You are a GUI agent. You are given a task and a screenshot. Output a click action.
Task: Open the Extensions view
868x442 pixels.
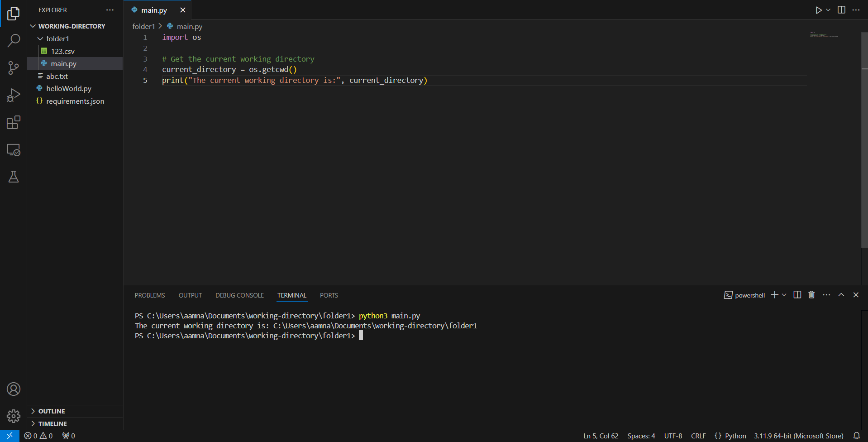14,122
